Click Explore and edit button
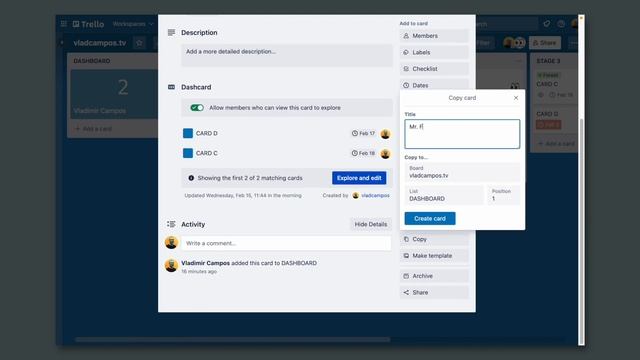The width and height of the screenshot is (640, 360). [359, 178]
